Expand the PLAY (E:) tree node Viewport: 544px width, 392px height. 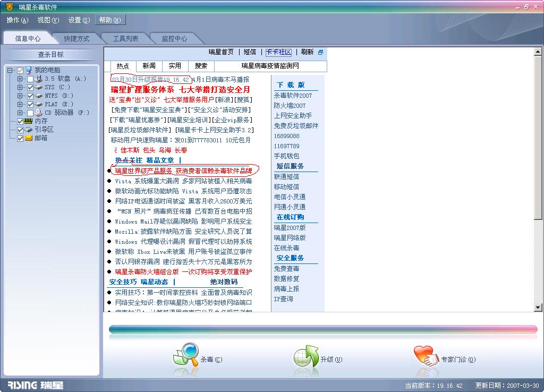click(x=20, y=105)
